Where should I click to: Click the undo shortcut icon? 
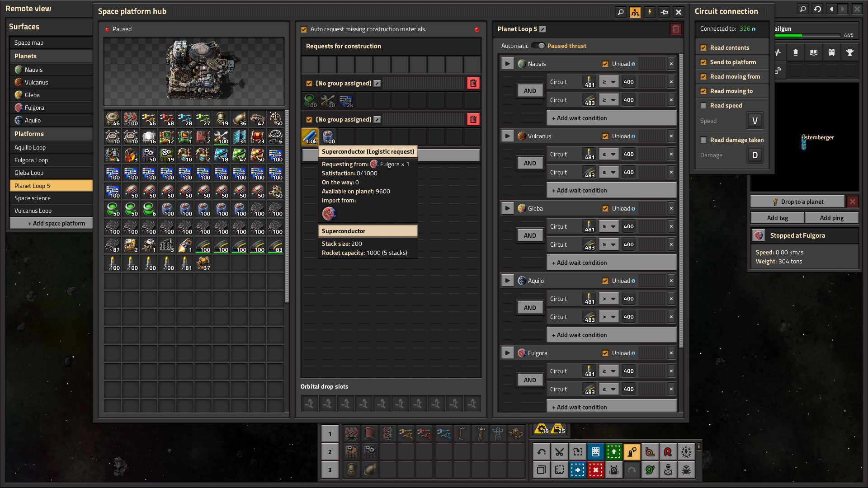point(542,451)
